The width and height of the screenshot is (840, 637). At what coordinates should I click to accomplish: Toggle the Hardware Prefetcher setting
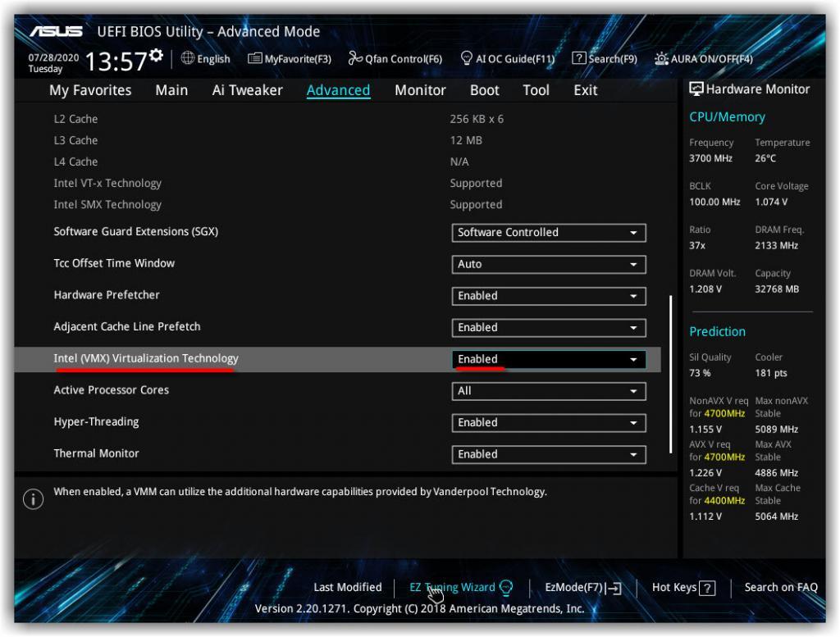548,295
